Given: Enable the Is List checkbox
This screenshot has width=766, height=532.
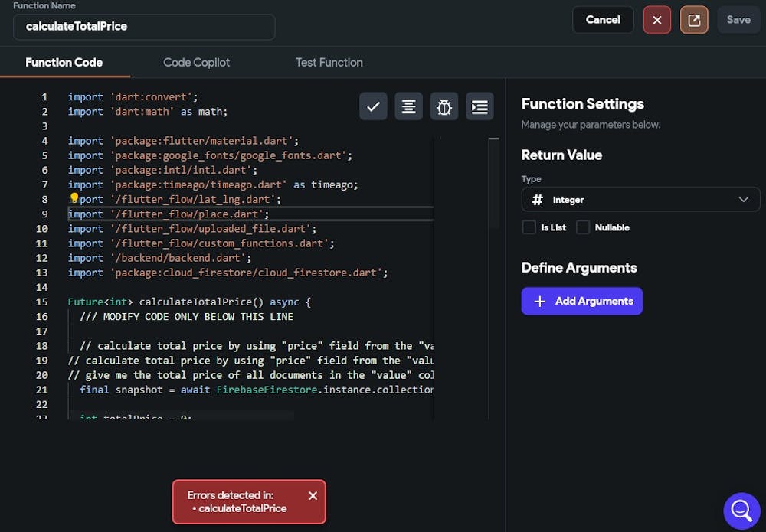Looking at the screenshot, I should tap(529, 227).
